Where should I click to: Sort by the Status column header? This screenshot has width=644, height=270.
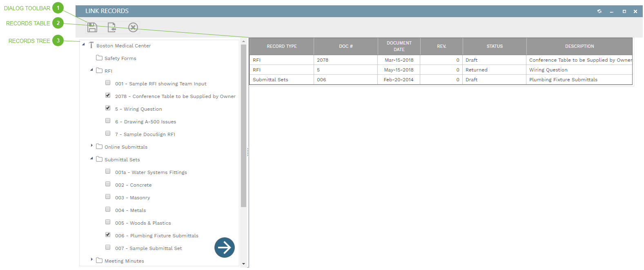[495, 47]
